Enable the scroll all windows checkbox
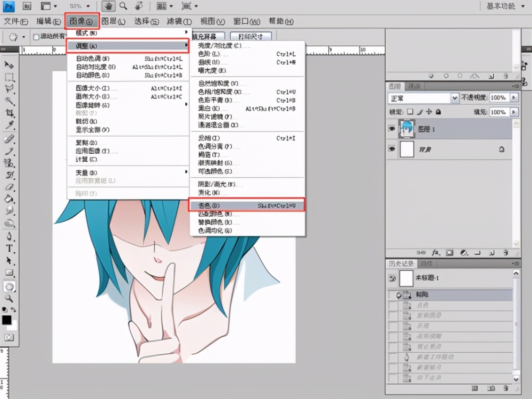 coord(36,37)
